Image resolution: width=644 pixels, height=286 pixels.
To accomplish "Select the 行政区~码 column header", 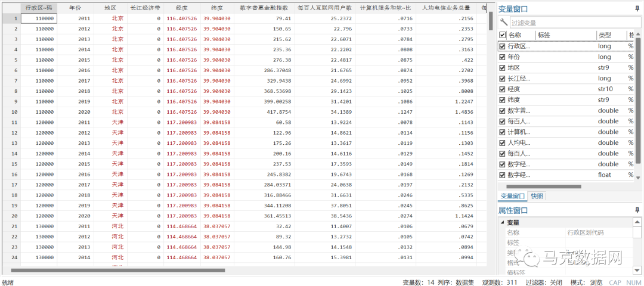I will (x=39, y=8).
